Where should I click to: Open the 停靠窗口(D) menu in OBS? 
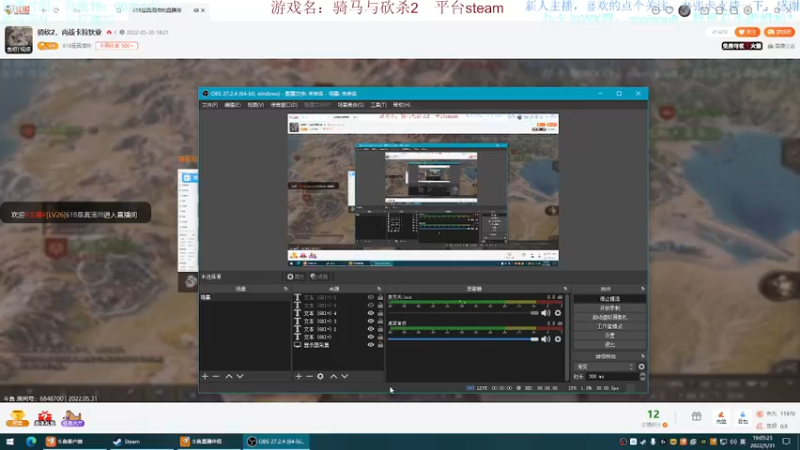[x=284, y=105]
